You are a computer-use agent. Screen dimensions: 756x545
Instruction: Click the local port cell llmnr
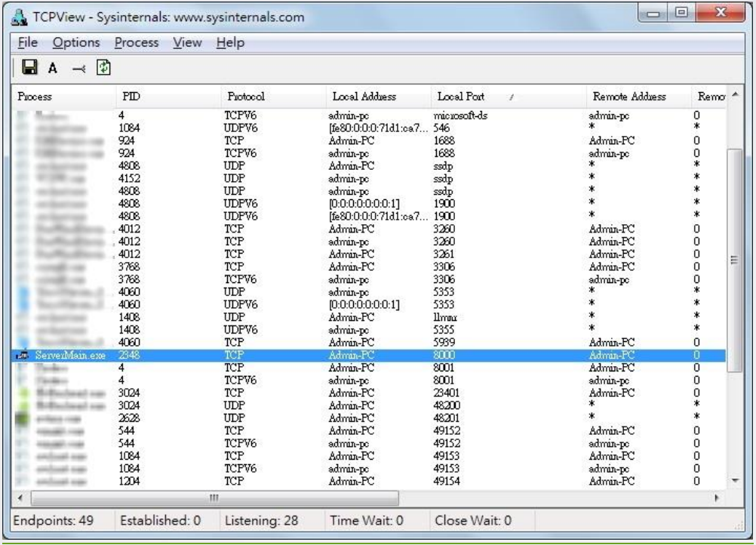pos(445,317)
